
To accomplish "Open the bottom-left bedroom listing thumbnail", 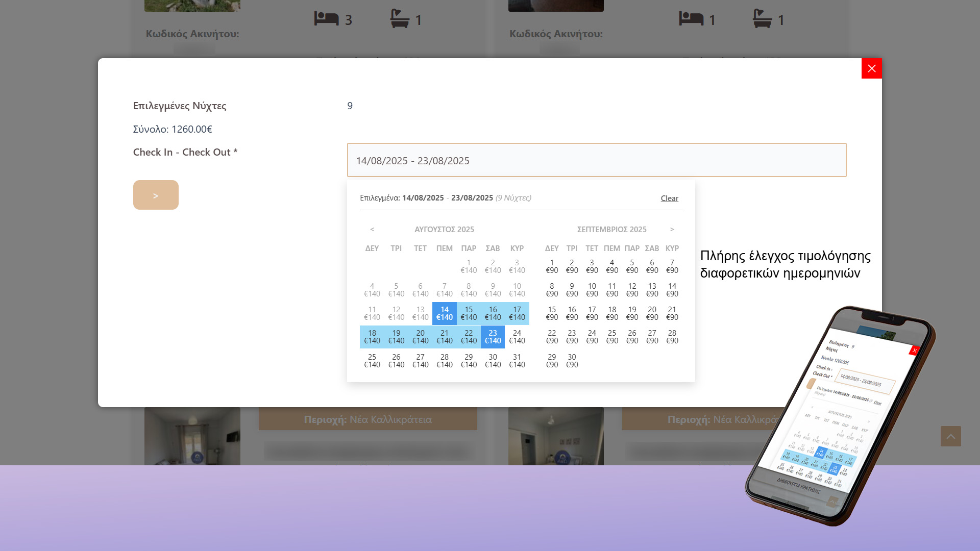I will click(192, 436).
